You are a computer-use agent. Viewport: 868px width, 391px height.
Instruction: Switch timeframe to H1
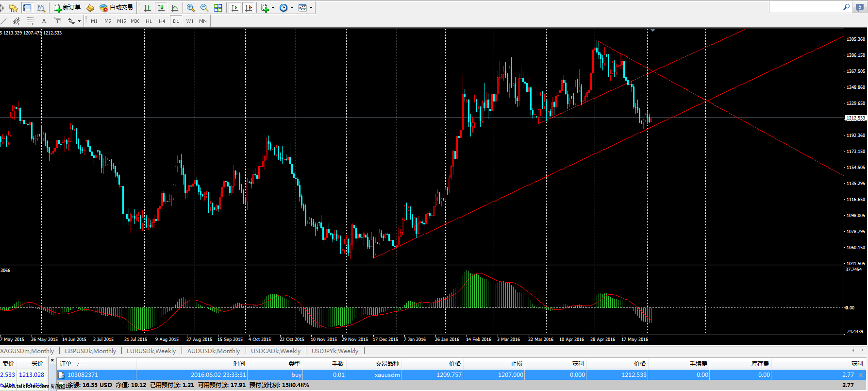(x=149, y=21)
